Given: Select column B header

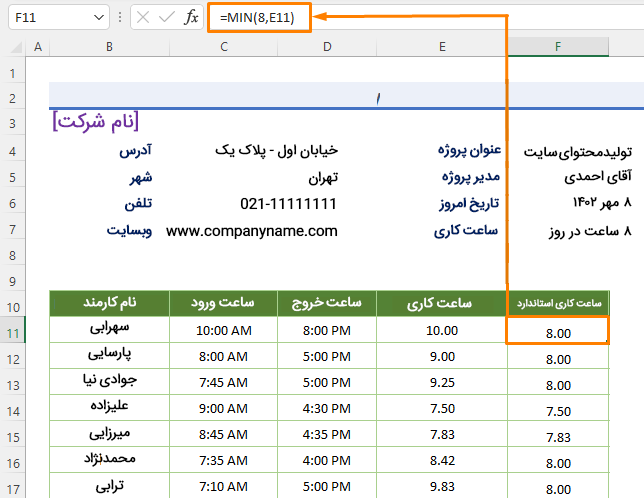Looking at the screenshot, I should pyautogui.click(x=109, y=47).
